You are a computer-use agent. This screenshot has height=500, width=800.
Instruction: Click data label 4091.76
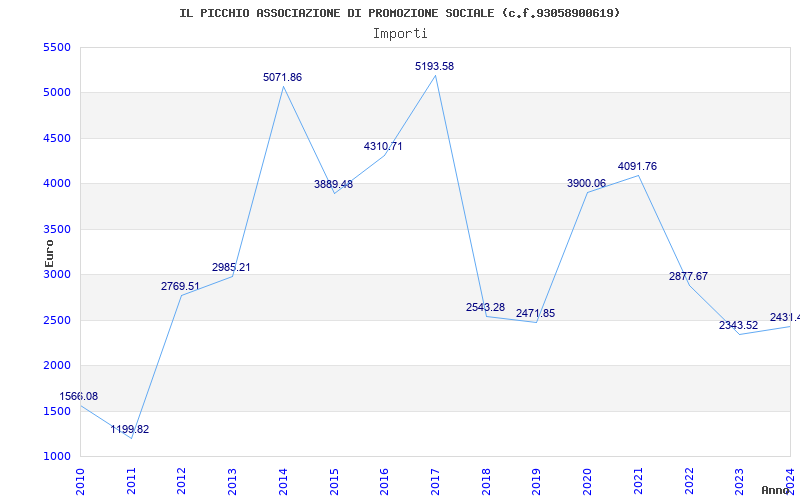click(x=637, y=166)
